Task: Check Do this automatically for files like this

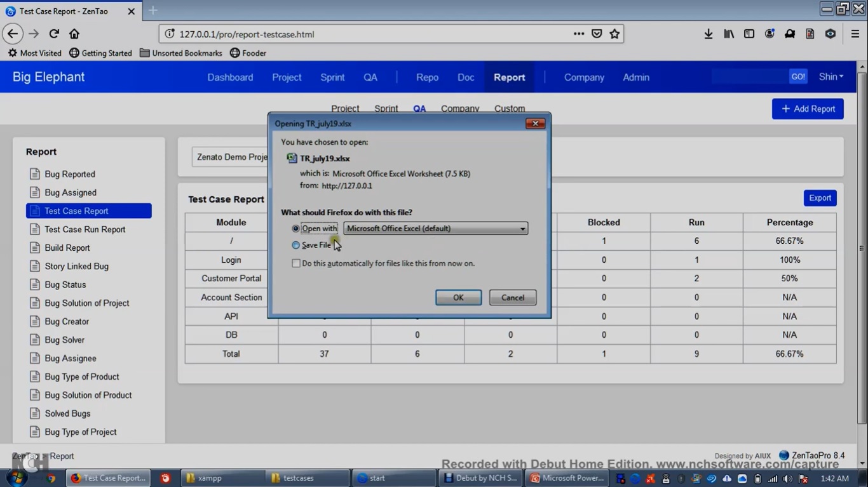Action: (x=296, y=264)
